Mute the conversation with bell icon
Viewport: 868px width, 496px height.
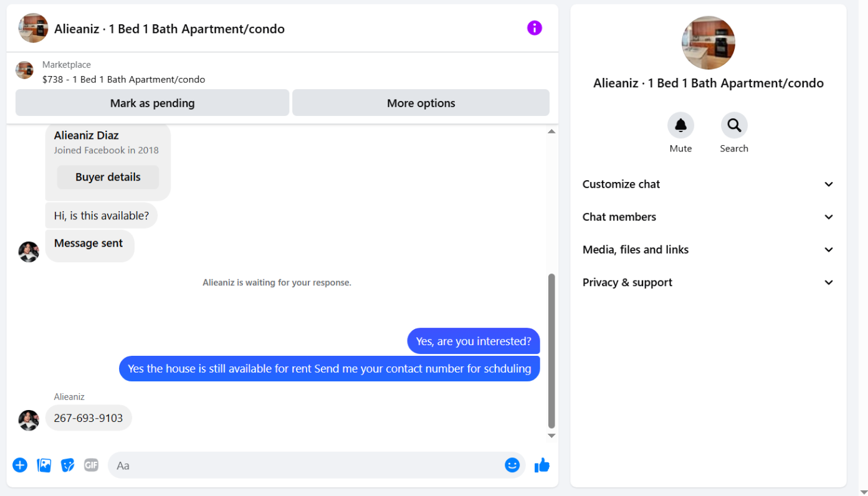(x=680, y=125)
